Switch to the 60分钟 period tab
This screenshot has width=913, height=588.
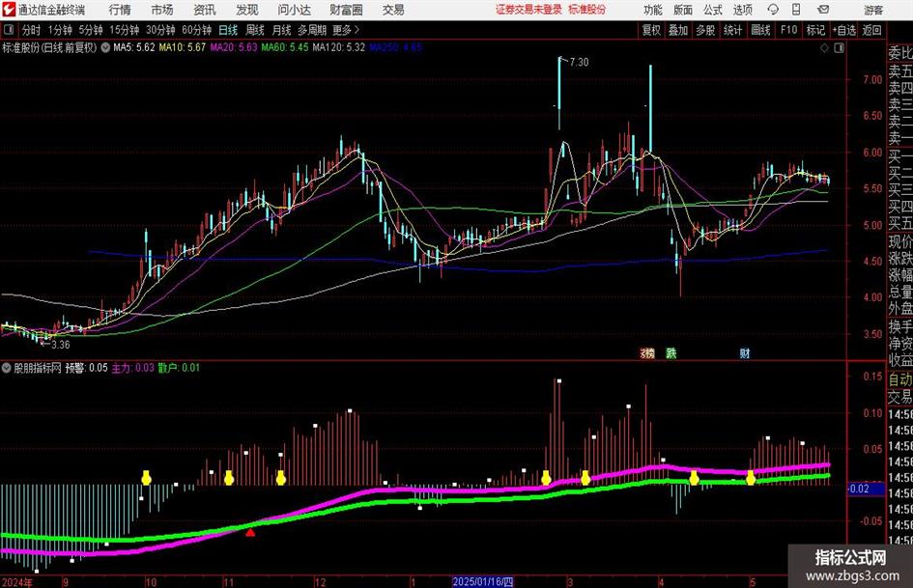click(x=197, y=30)
